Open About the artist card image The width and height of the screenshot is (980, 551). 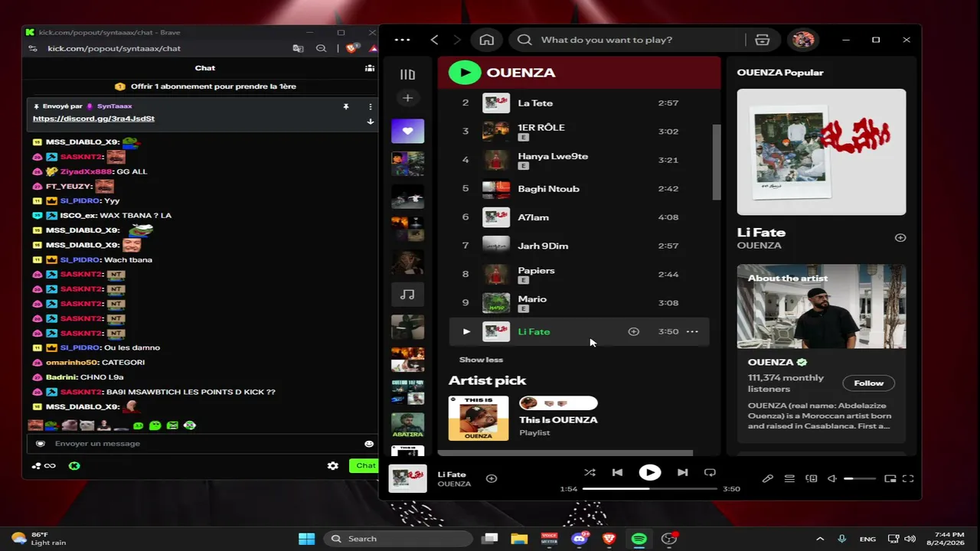coord(822,306)
